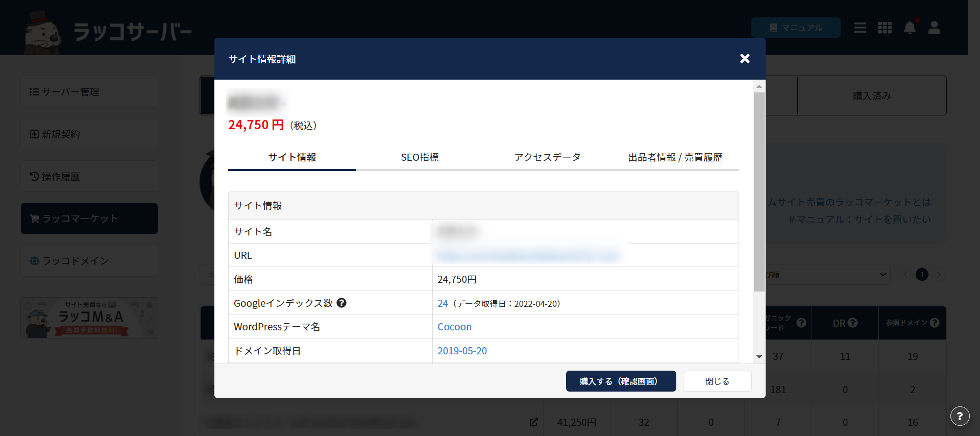
Task: Click the next page arrow
Action: 938,275
